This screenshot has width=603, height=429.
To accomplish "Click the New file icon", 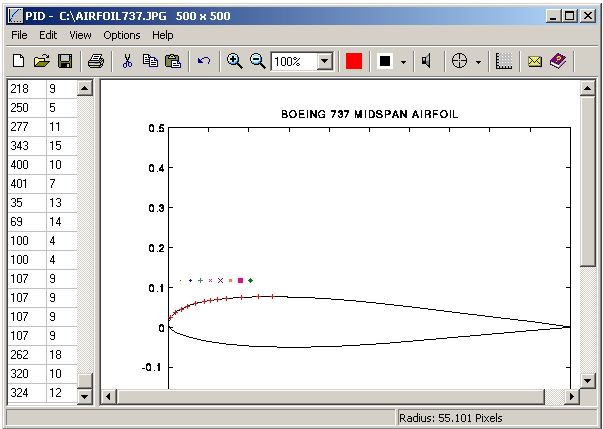I will tap(18, 61).
